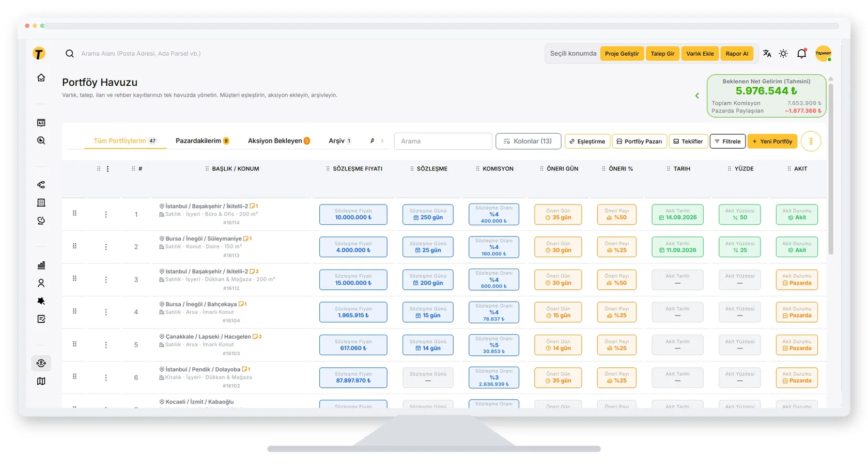The width and height of the screenshot is (868, 472).
Task: Click the 10.000.000 ₺ Sözleşme Fiyatı cell
Action: pos(353,214)
